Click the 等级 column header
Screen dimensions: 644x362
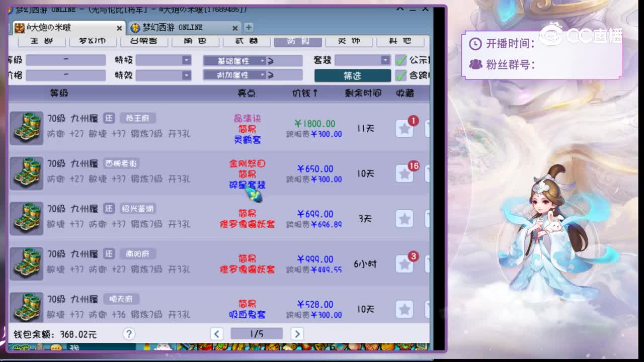59,93
